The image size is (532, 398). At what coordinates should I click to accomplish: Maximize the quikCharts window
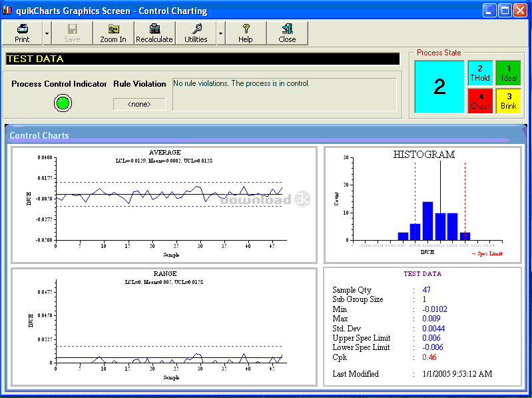(x=505, y=11)
